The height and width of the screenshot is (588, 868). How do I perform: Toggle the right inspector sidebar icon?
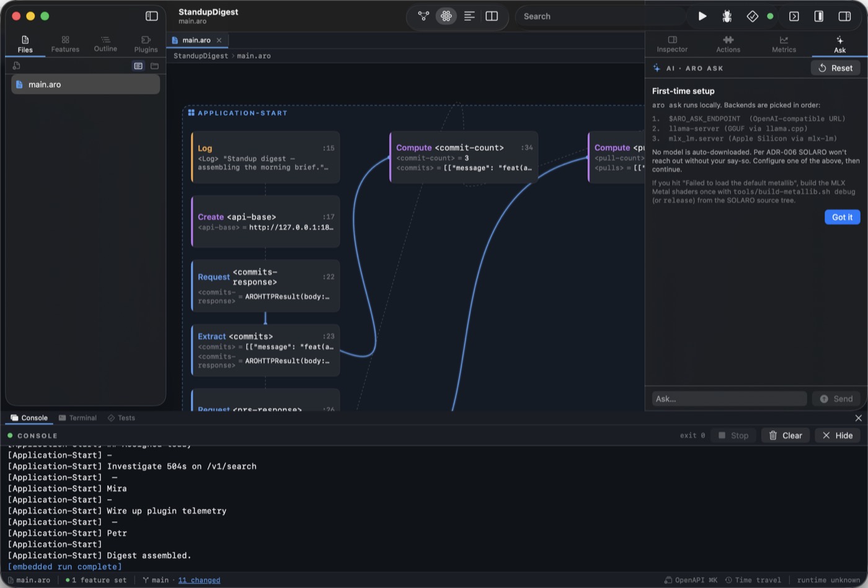[844, 16]
